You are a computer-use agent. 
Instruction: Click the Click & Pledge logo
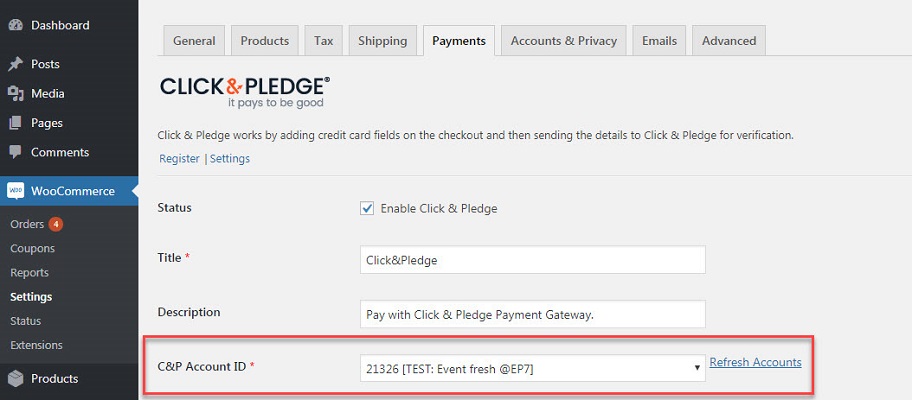click(245, 92)
